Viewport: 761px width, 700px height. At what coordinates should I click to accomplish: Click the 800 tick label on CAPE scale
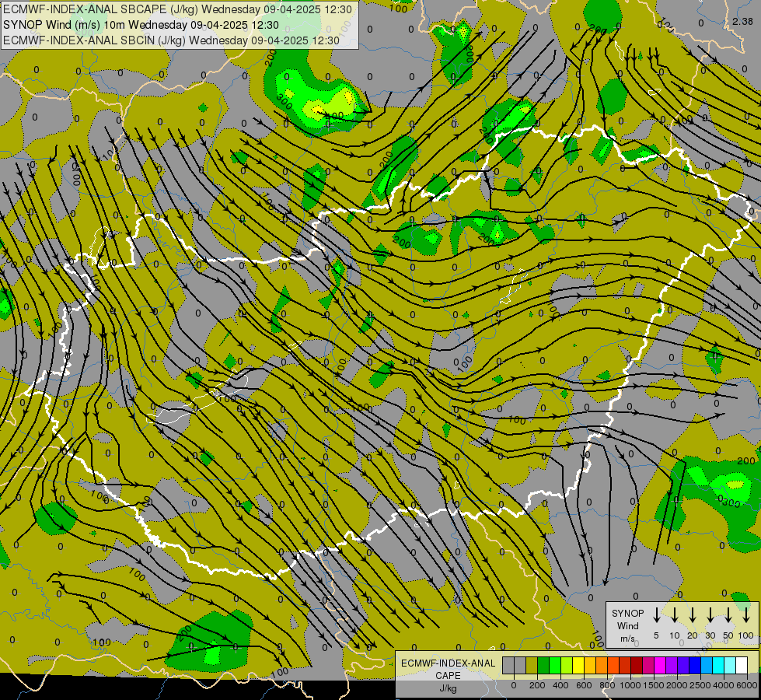coord(607,685)
